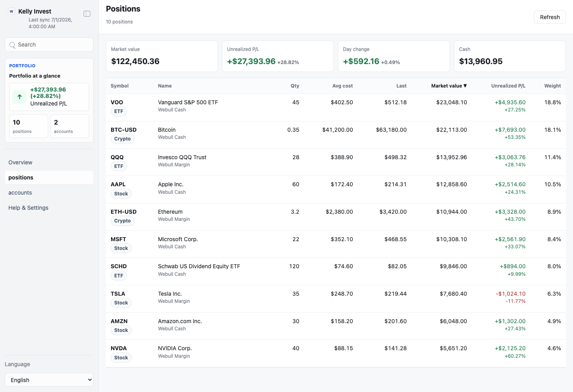573x392 pixels.
Task: Toggle the sidebar collapse icon
Action: point(87,14)
